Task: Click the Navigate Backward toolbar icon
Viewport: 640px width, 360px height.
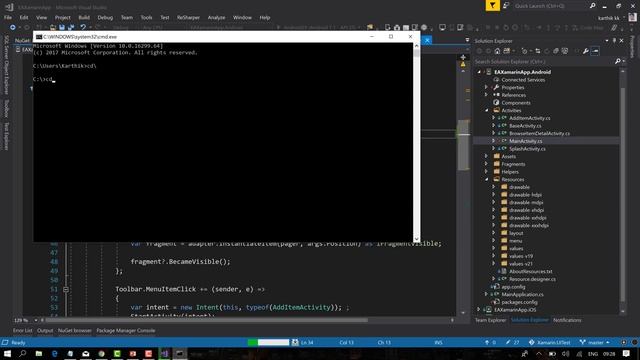Action: 13,27
